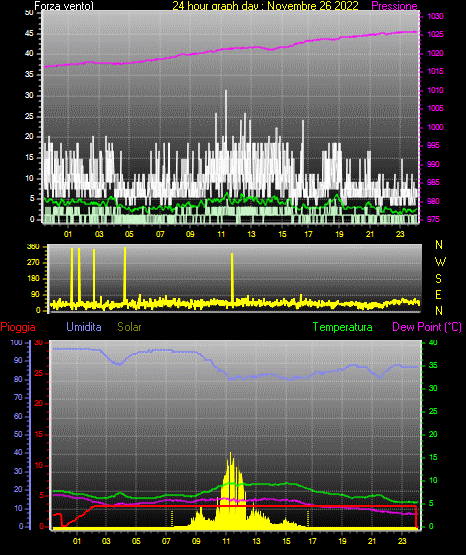Click the Solar legend label

(x=129, y=327)
